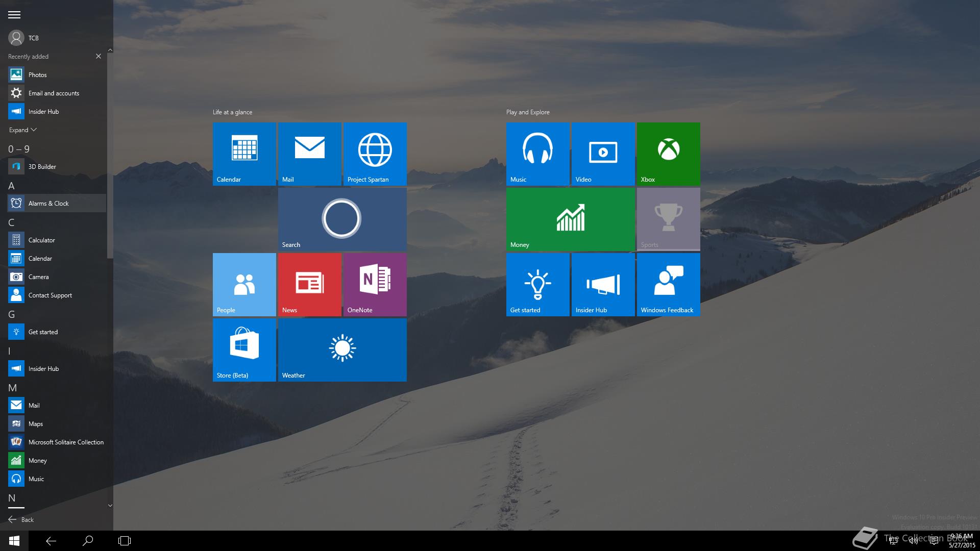
Task: Open the Calendar tile
Action: [244, 154]
